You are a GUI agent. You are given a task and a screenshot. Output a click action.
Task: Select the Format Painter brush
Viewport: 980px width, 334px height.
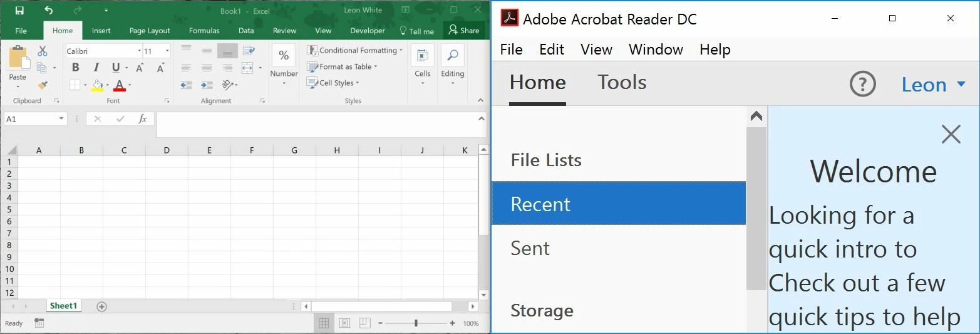pos(43,85)
